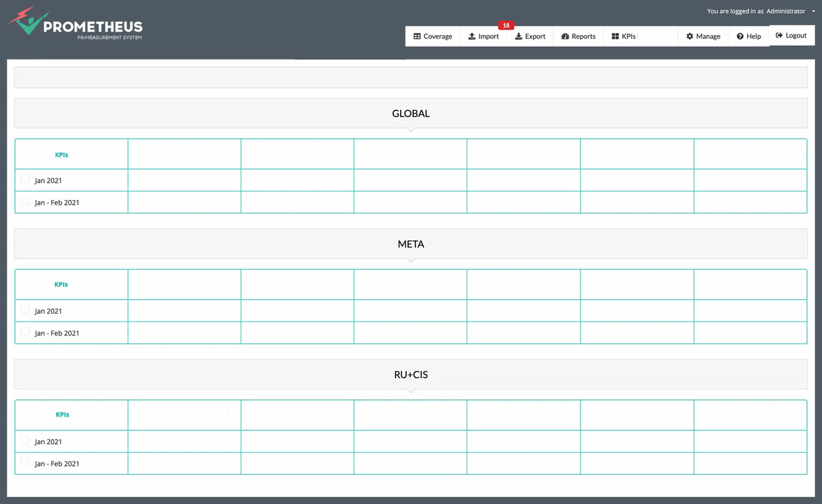The width and height of the screenshot is (822, 504).
Task: Click the Logout exit icon
Action: 779,36
